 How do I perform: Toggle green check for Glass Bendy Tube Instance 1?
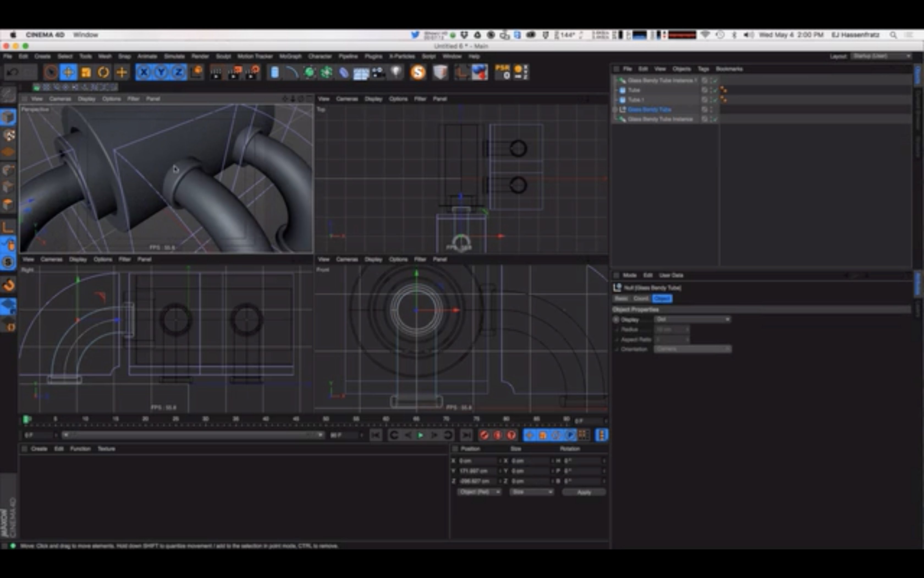click(715, 80)
